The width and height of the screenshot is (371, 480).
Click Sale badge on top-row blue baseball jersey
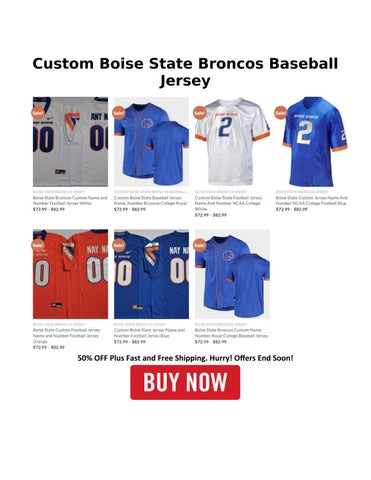coord(119,113)
